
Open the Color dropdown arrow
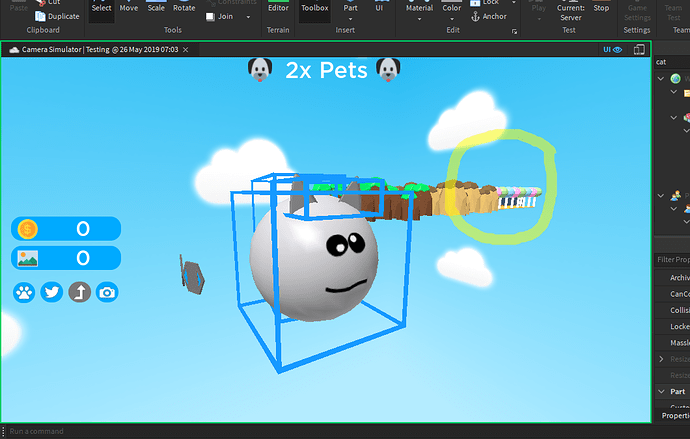451,19
